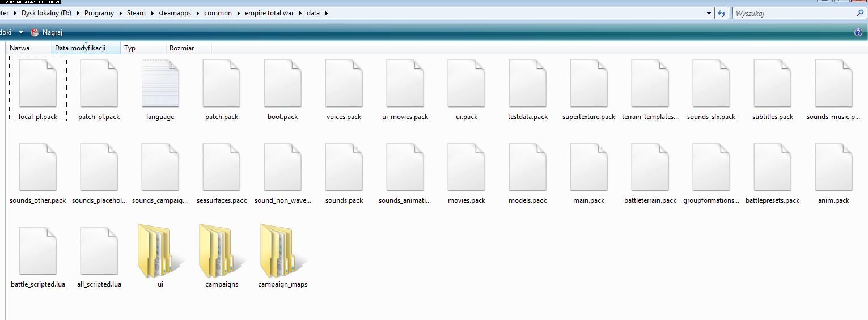The image size is (868, 320).
Task: Select the ui_movies.pack file icon
Action: click(405, 83)
